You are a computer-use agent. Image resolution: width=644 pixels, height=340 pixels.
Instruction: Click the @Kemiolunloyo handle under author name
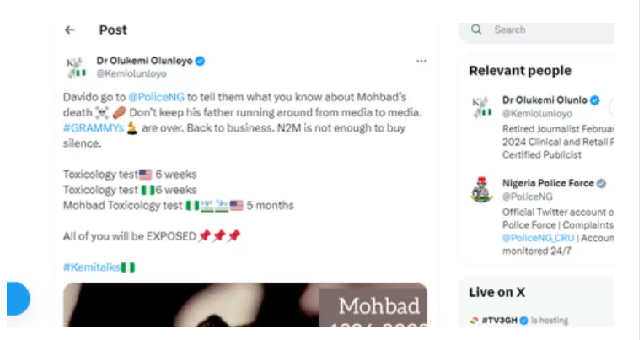tap(131, 73)
